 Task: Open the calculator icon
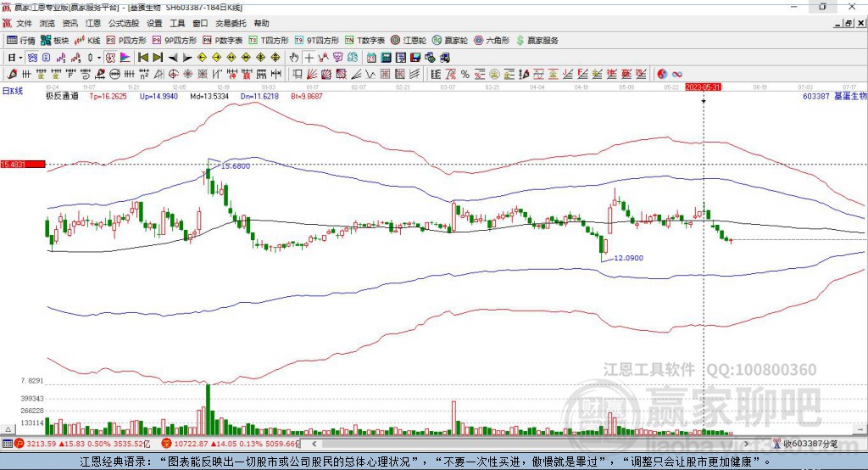coord(386,58)
